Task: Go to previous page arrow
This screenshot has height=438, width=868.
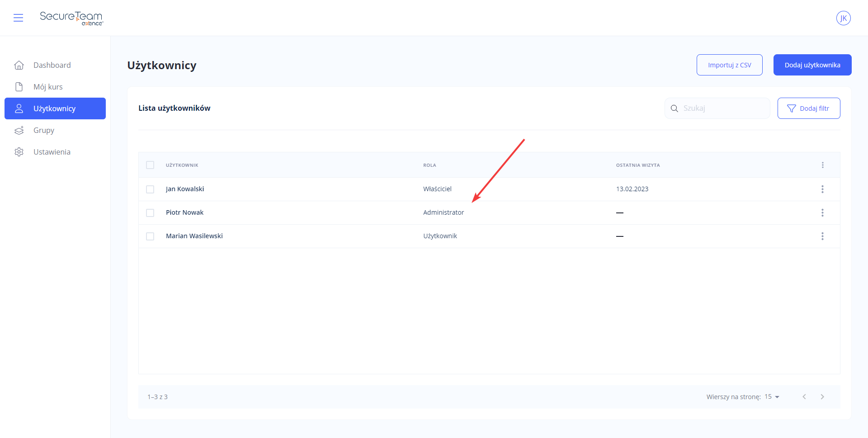Action: pos(804,397)
